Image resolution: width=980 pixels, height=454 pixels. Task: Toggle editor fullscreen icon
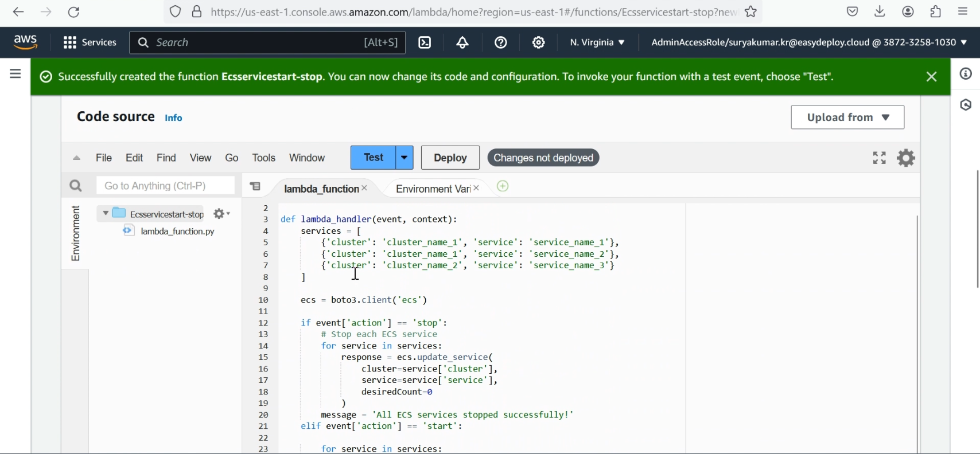pyautogui.click(x=880, y=158)
